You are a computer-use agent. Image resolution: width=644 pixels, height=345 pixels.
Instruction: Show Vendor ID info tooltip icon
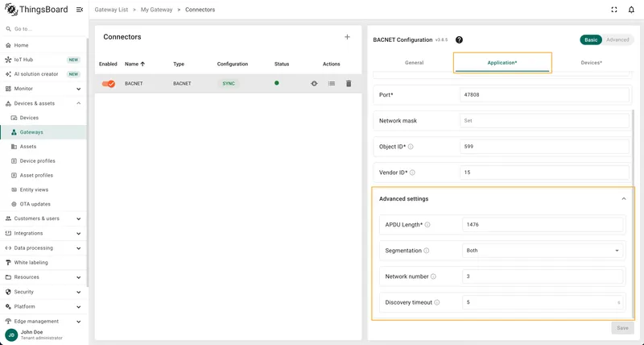click(412, 172)
